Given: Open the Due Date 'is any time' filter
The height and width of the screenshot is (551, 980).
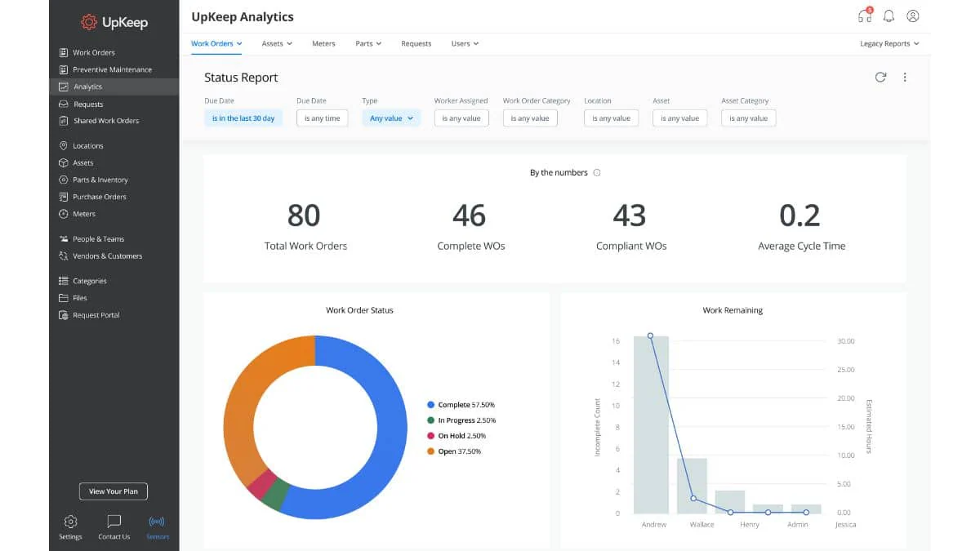Looking at the screenshot, I should point(323,118).
